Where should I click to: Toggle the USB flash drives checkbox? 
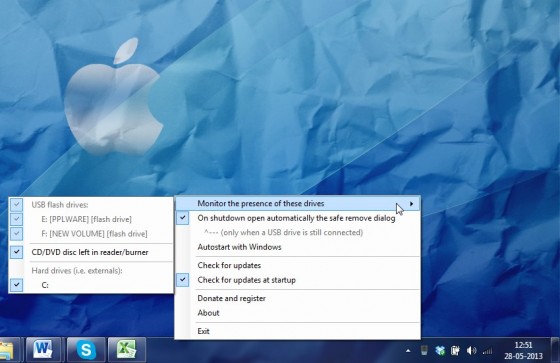coord(16,205)
